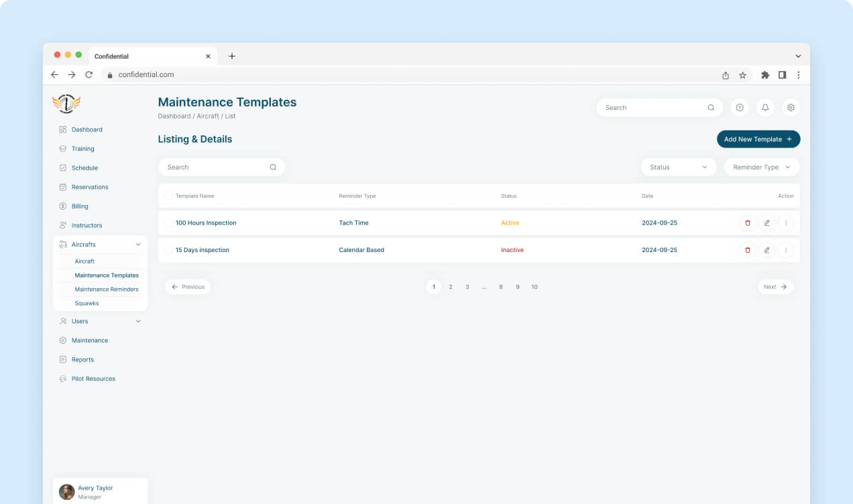Image resolution: width=853 pixels, height=504 pixels.
Task: Click Add New Template button
Action: point(758,139)
